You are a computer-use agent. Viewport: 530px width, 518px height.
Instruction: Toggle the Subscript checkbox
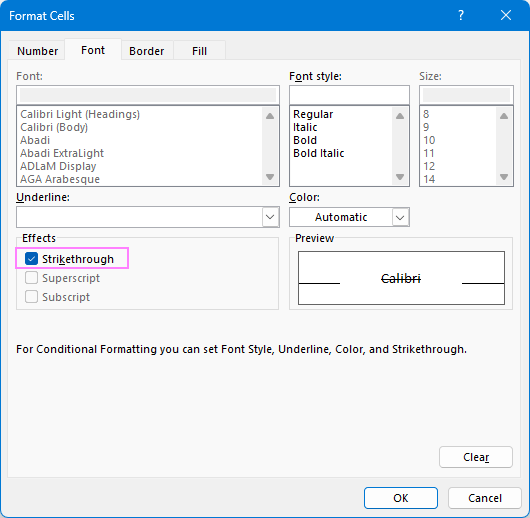(31, 297)
